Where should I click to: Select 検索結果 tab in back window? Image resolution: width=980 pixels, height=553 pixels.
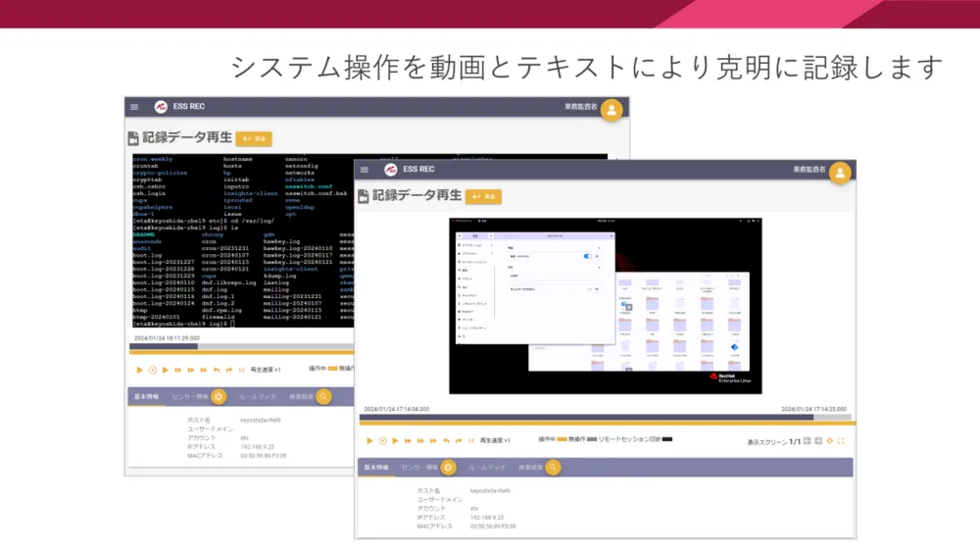click(x=301, y=396)
